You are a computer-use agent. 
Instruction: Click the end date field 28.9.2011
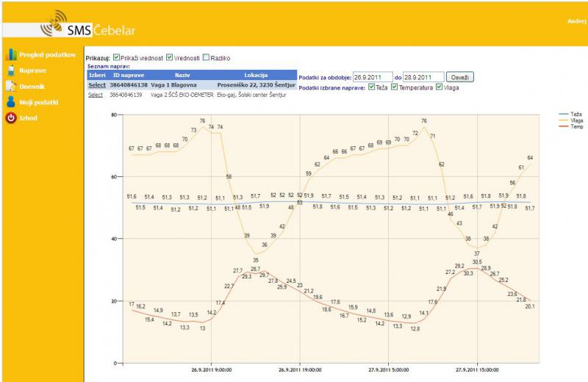tap(423, 76)
